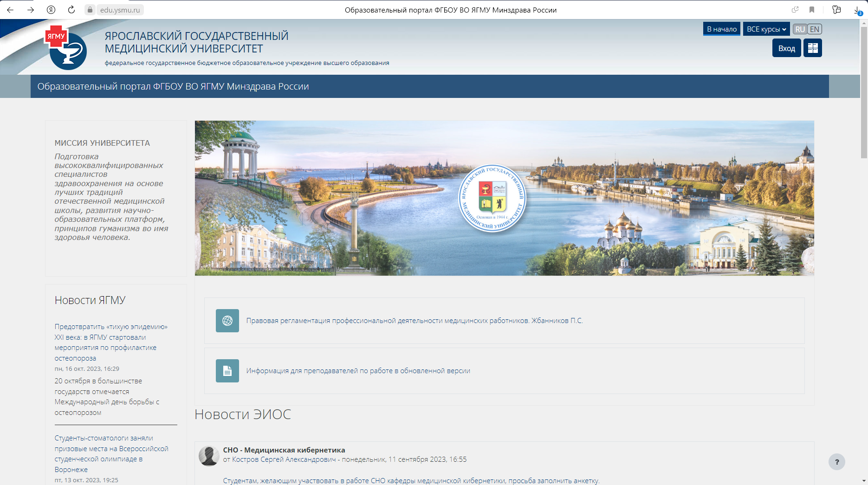Click the browser forward arrow
This screenshot has height=485, width=868.
[31, 10]
